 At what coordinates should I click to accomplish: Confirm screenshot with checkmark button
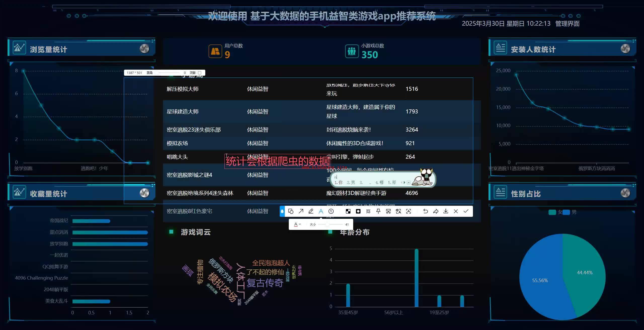[466, 211]
